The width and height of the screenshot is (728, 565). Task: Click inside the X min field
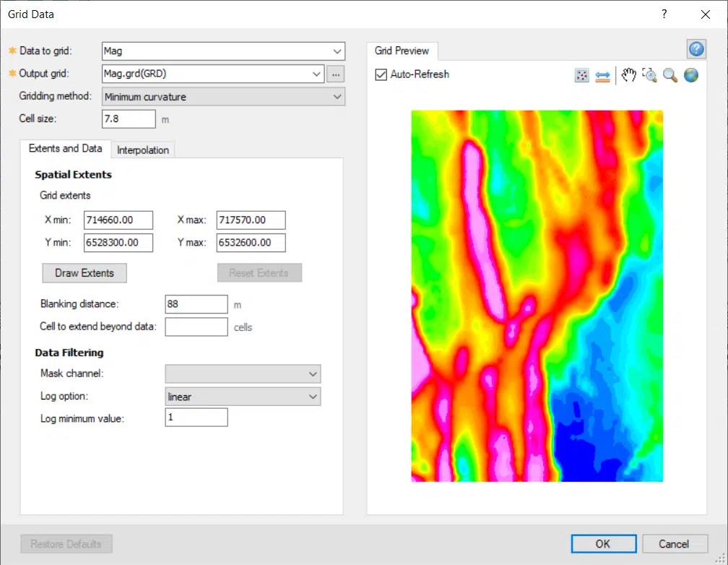[118, 220]
